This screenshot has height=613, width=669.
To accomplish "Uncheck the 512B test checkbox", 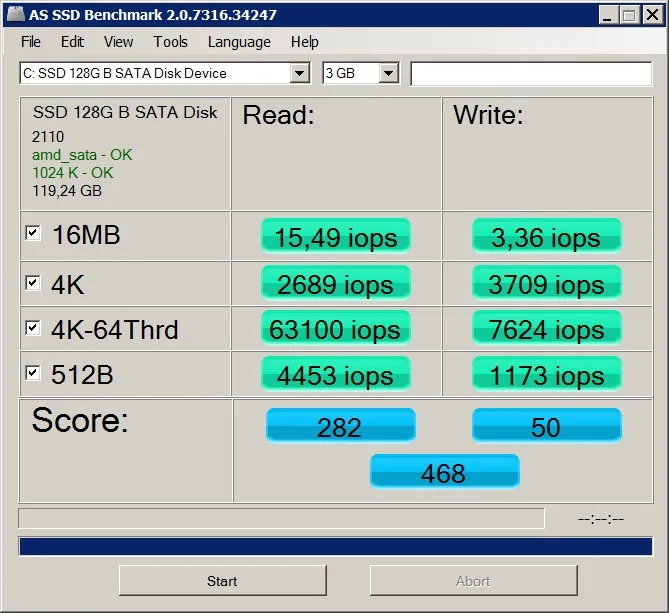I will click(33, 373).
